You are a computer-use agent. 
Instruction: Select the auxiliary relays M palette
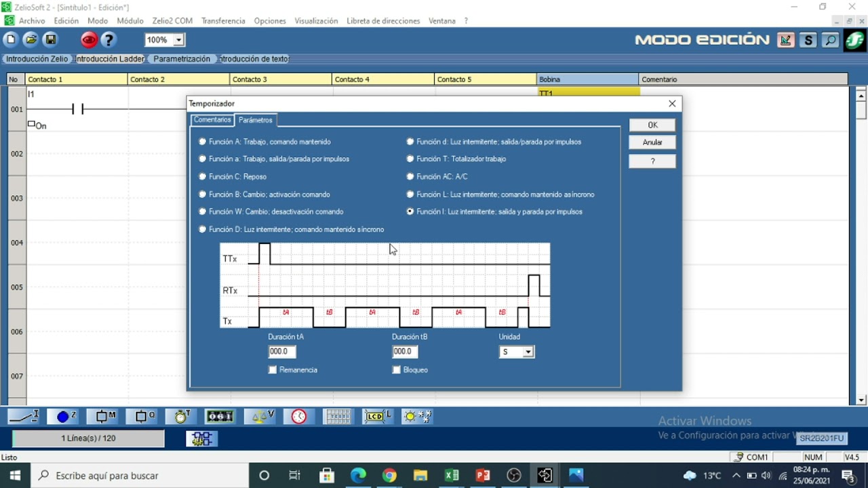[104, 416]
